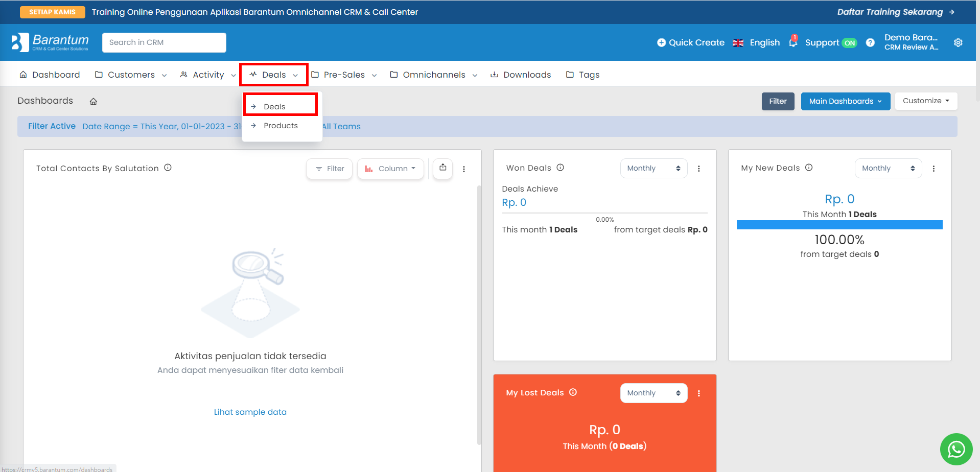980x472 pixels.
Task: Click the UK flag language icon
Action: click(738, 43)
